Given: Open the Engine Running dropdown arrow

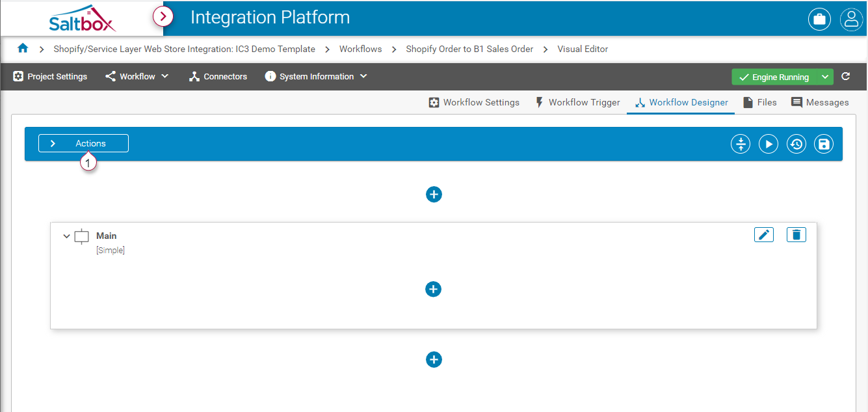Looking at the screenshot, I should click(824, 77).
